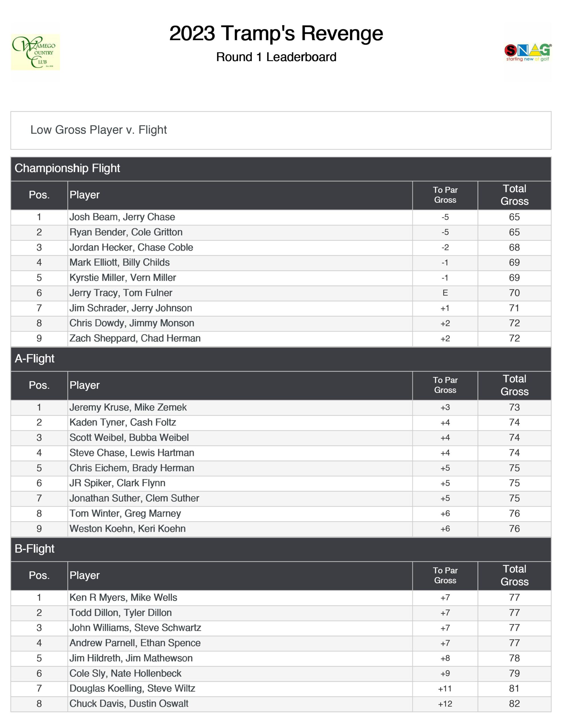Open Kyrstie Miller, Vern Miller entry
Image resolution: width=562 pixels, height=728 pixels.
click(x=122, y=278)
